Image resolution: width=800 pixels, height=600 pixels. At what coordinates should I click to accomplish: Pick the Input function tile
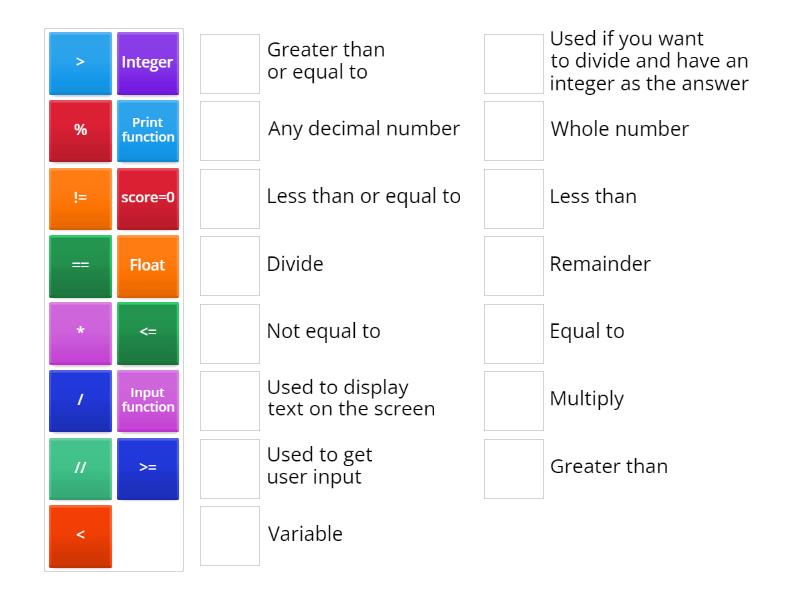click(x=148, y=401)
